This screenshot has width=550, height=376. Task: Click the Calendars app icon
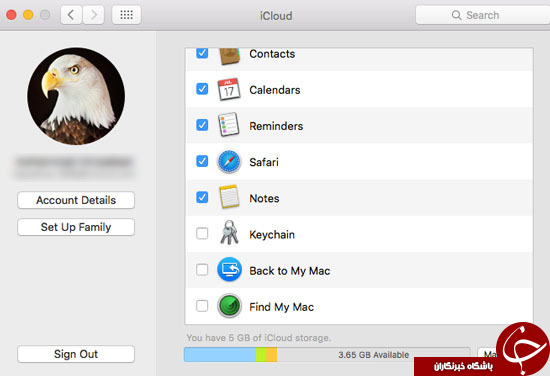pos(229,89)
